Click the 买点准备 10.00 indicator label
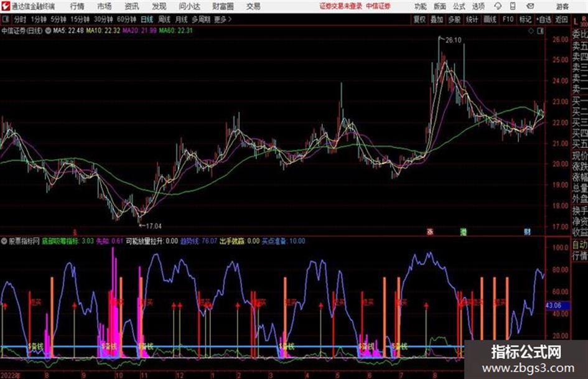 pyautogui.click(x=283, y=241)
